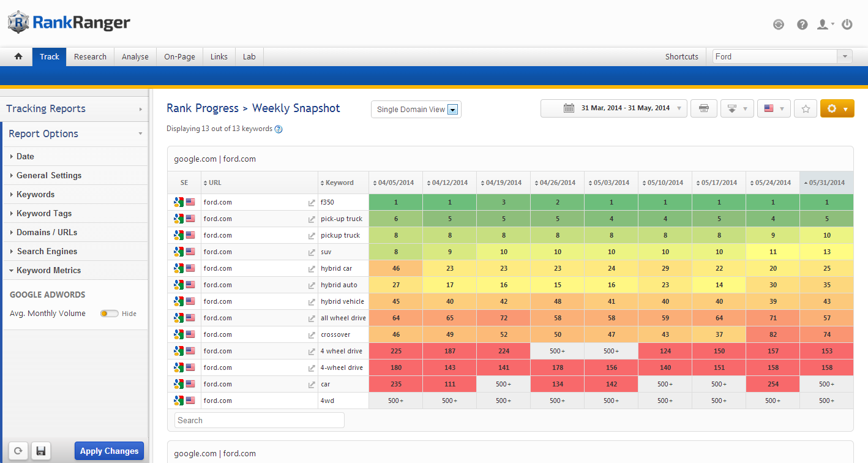Switch to the On-Page tab
Screen dimensions: 868x463
pyautogui.click(x=179, y=56)
